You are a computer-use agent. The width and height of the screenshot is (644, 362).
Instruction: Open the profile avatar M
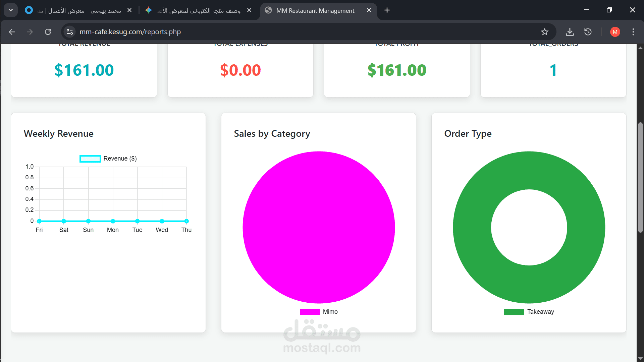coord(615,32)
